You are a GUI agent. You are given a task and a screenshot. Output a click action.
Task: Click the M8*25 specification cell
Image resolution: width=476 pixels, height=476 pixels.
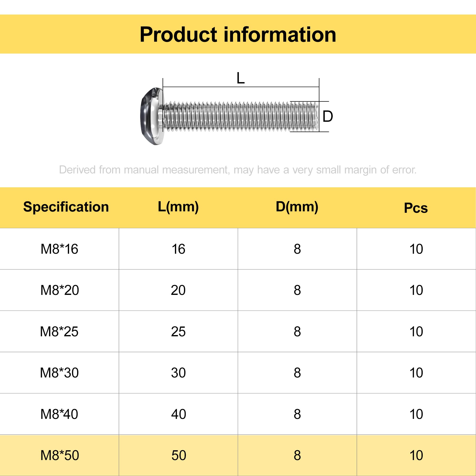pyautogui.click(x=59, y=331)
